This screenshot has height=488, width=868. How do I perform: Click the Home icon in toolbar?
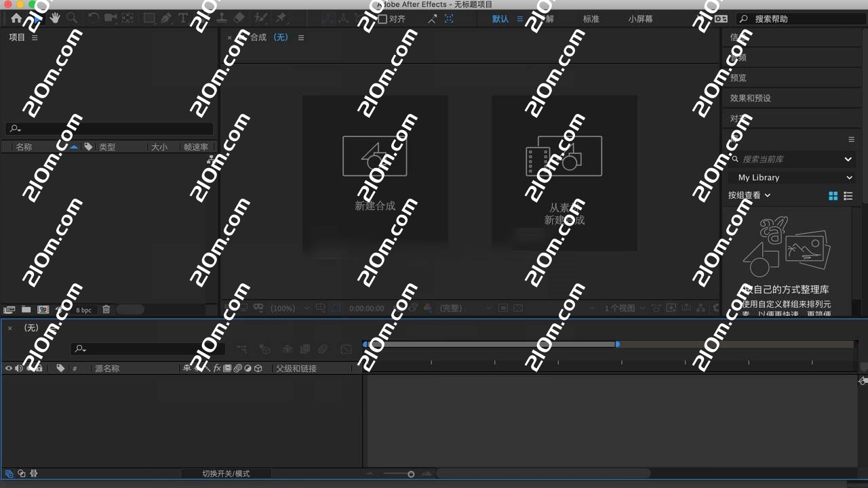click(x=16, y=18)
